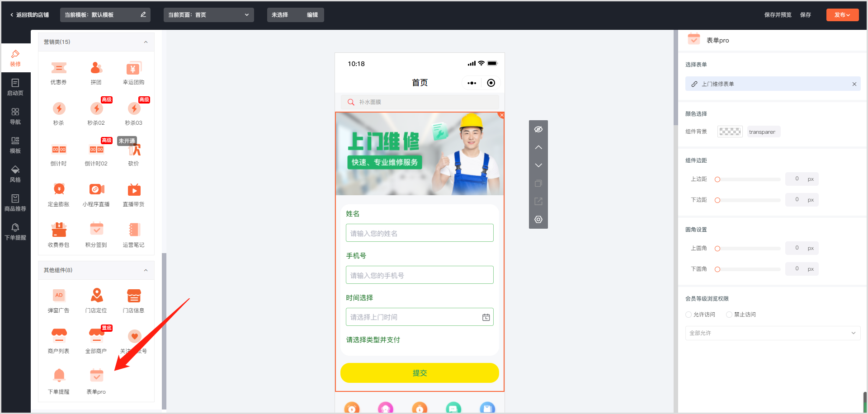Click 保存并预览 to save and preview
This screenshot has width=868, height=414.
[778, 15]
